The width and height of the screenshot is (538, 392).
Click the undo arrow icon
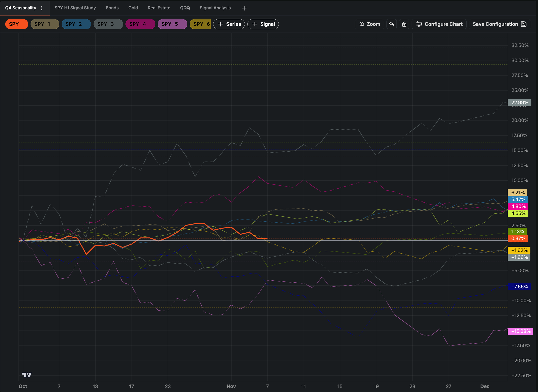391,24
